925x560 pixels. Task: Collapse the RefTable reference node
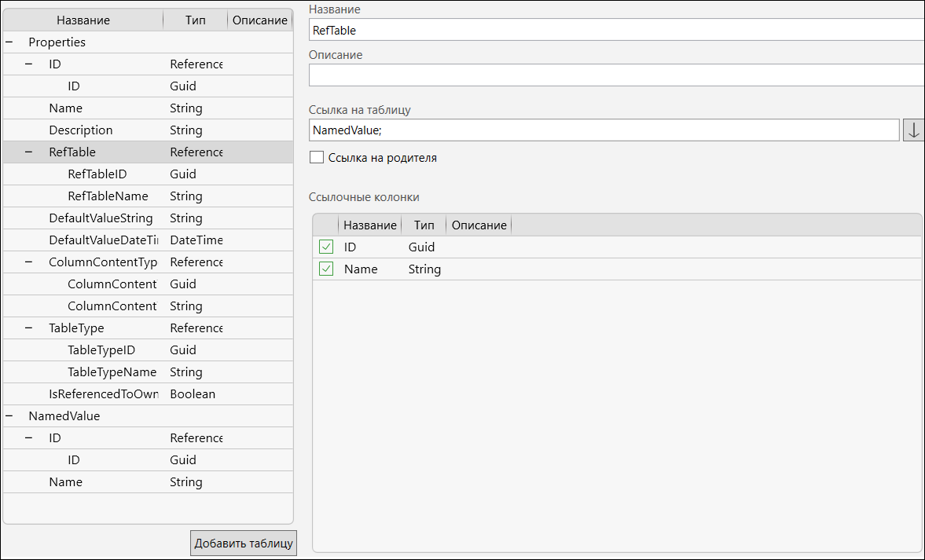pos(29,152)
